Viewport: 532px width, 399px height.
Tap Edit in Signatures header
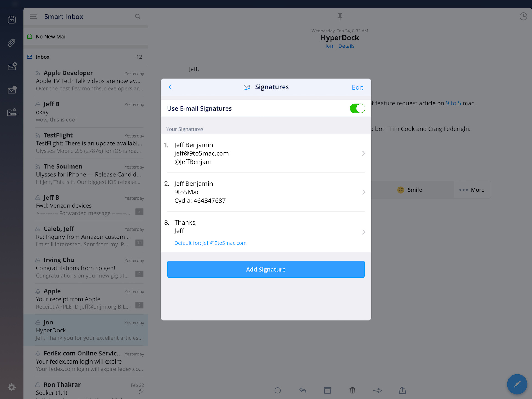coord(357,87)
